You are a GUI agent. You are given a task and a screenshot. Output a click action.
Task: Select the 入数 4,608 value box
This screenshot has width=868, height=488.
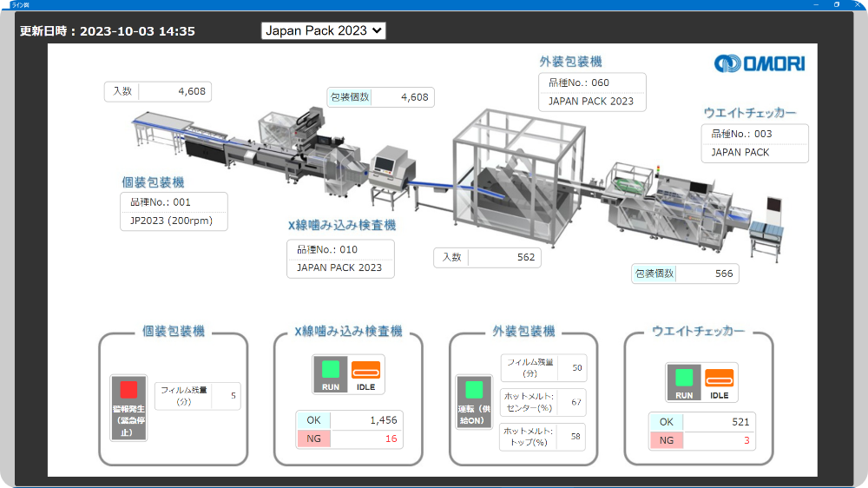(x=158, y=91)
